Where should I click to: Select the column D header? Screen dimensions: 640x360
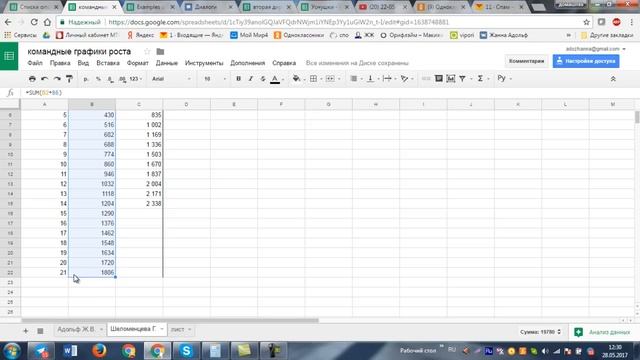coord(187,104)
